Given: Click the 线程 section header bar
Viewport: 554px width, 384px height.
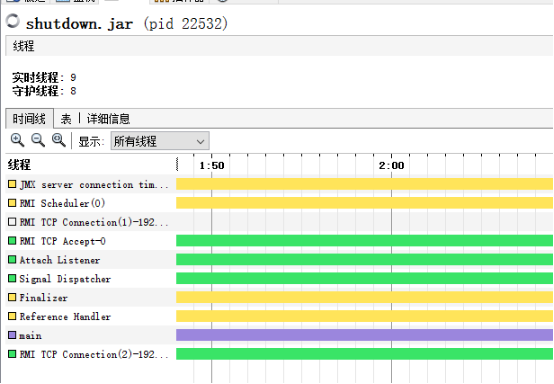Looking at the screenshot, I should click(x=279, y=46).
